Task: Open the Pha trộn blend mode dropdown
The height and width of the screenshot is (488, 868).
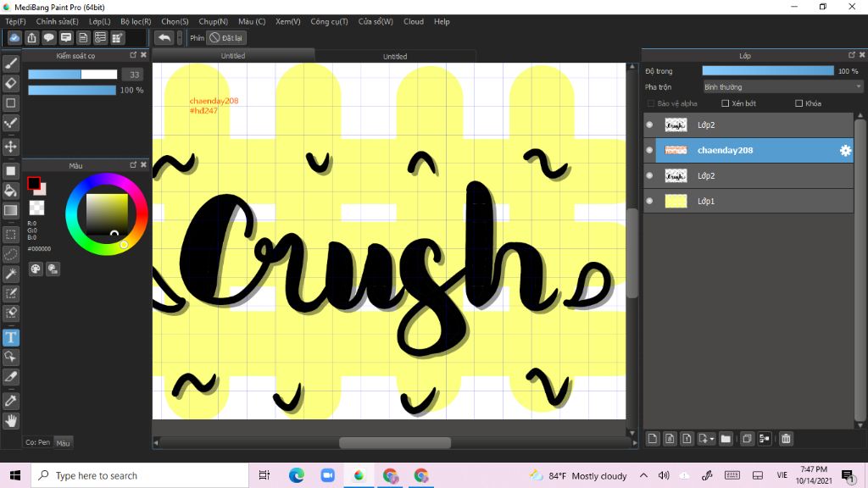Action: pyautogui.click(x=782, y=87)
